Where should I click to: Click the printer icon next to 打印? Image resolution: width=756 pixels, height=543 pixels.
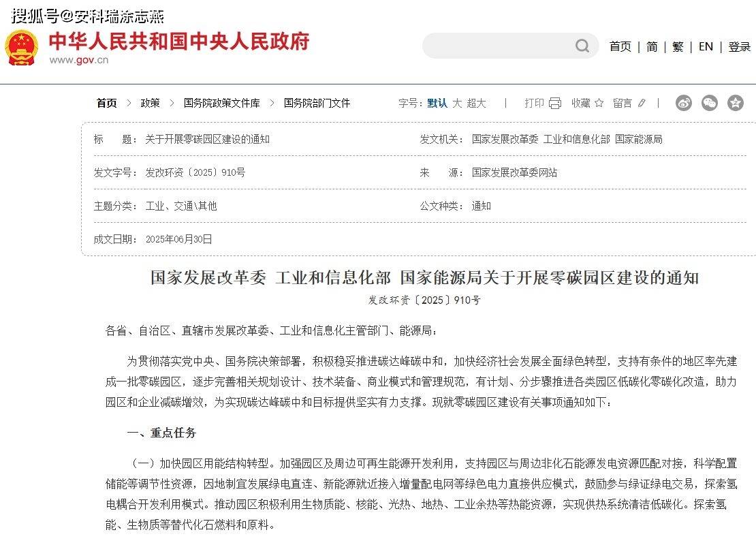click(555, 103)
